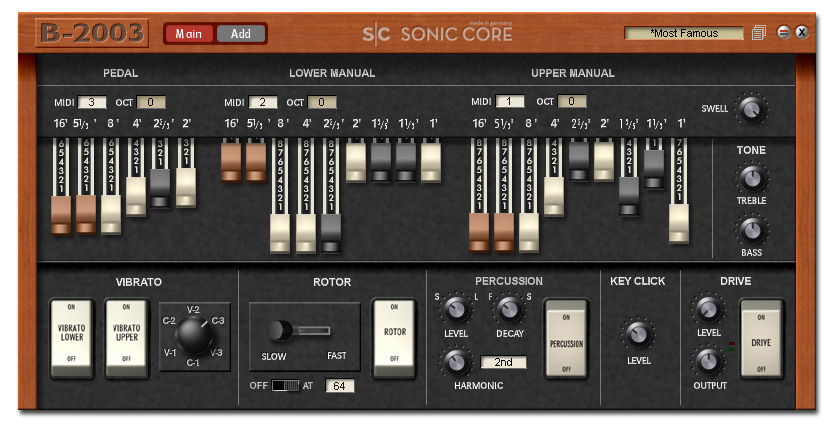This screenshot has width=830, height=427.
Task: Toggle the Vibrato Upper switch
Action: tap(127, 338)
